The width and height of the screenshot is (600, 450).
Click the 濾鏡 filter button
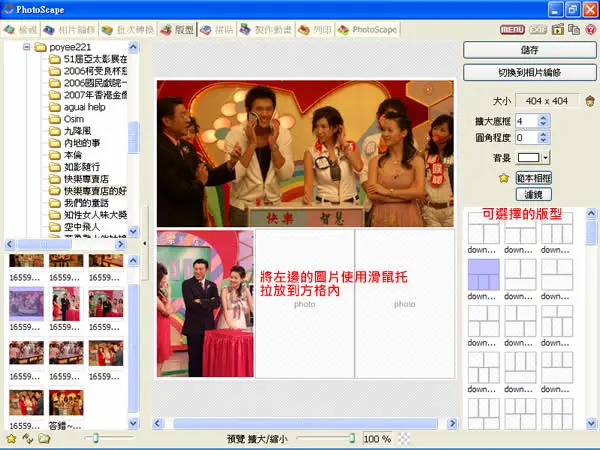[x=533, y=194]
